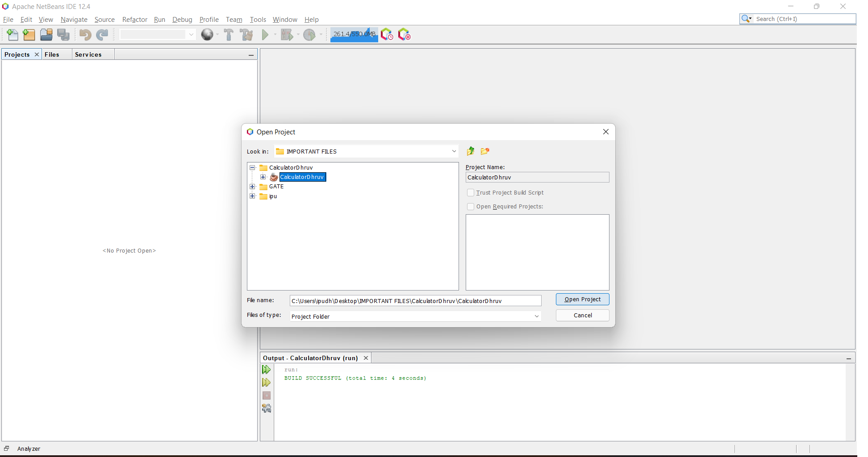
Task: Open the Files of type dropdown
Action: click(x=537, y=316)
